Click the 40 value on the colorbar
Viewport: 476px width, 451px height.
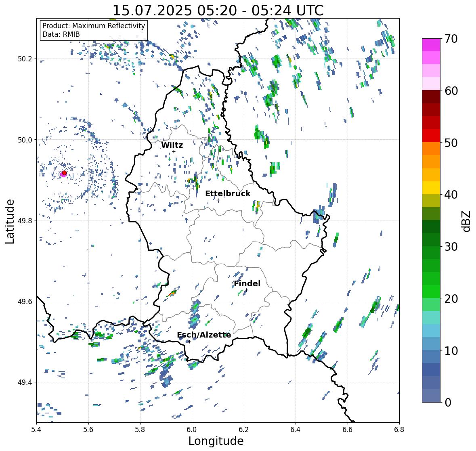(451, 195)
